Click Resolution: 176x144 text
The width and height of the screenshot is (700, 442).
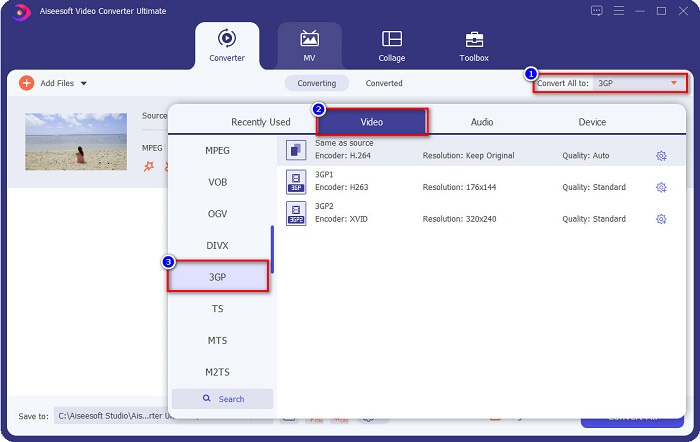(459, 187)
